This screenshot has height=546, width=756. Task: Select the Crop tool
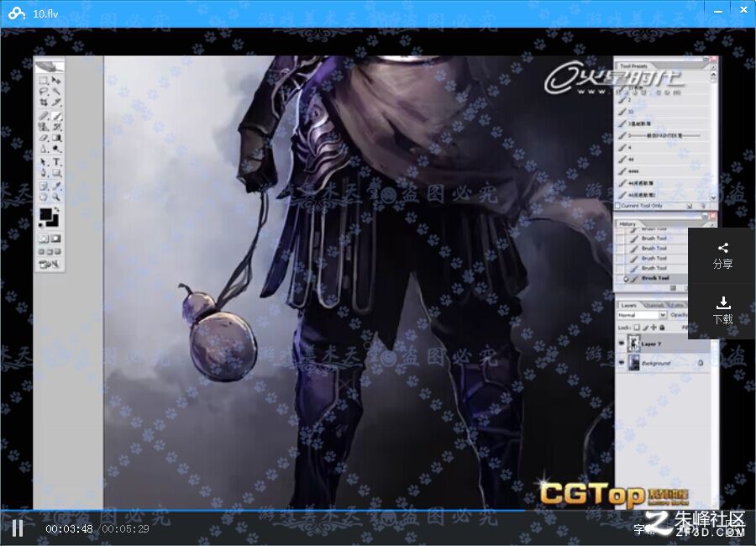click(44, 102)
